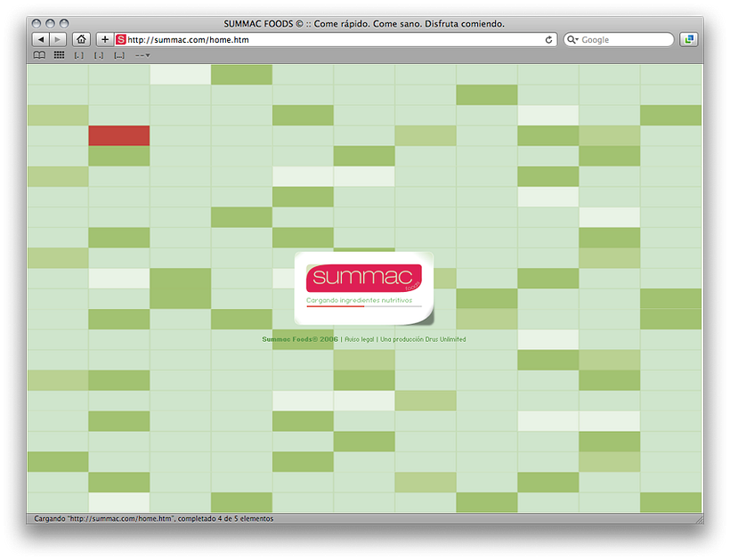The width and height of the screenshot is (730, 560).
Task: Click the Cargando ingredientes nutritivos text
Action: click(x=359, y=300)
